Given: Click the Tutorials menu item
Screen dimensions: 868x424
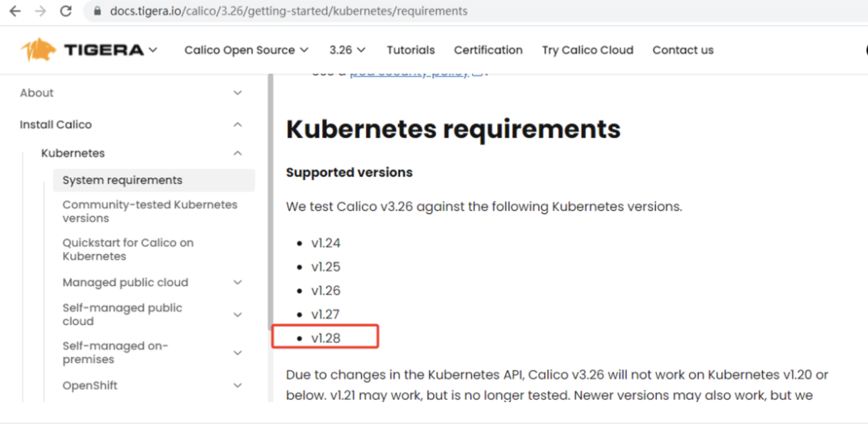Looking at the screenshot, I should 410,50.
